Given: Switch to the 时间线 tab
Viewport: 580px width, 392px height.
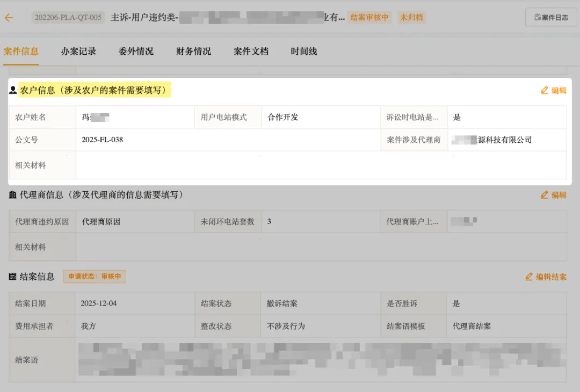Looking at the screenshot, I should point(303,52).
